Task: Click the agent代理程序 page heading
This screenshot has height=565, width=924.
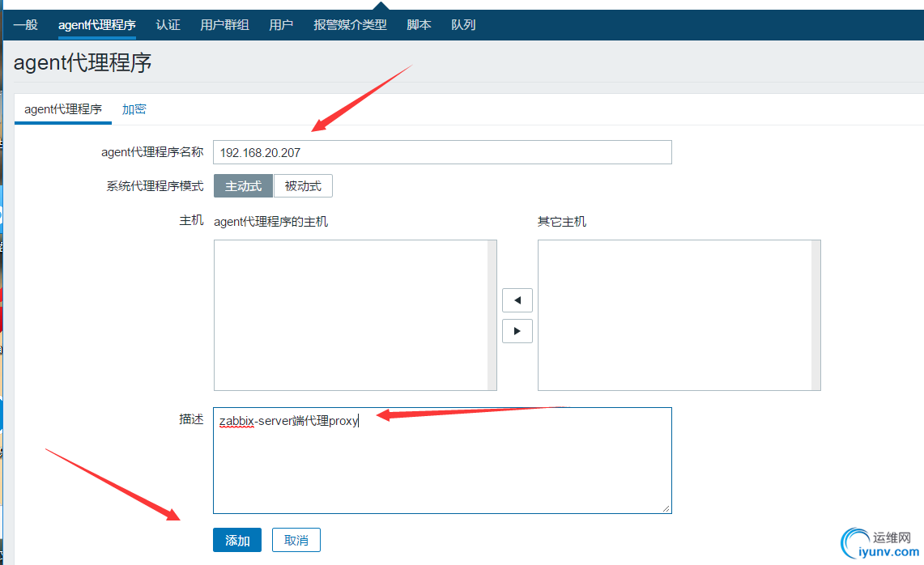Action: click(x=83, y=62)
